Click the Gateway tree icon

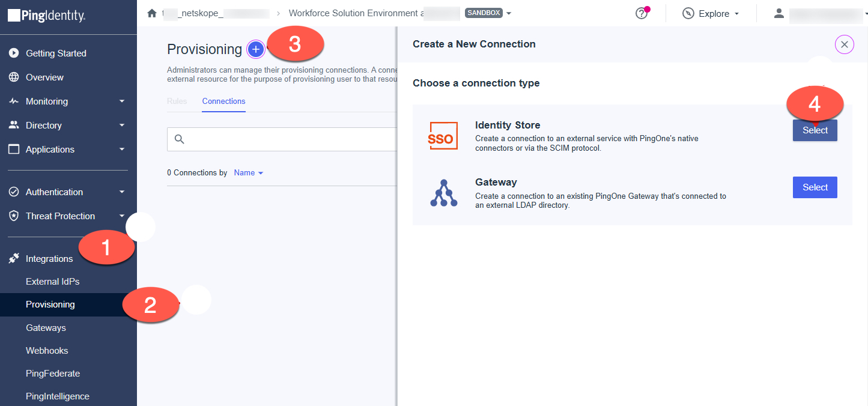(x=443, y=193)
